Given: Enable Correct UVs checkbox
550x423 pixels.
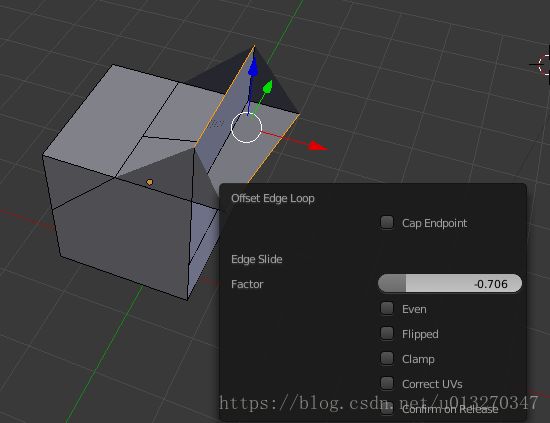Looking at the screenshot, I should point(387,383).
